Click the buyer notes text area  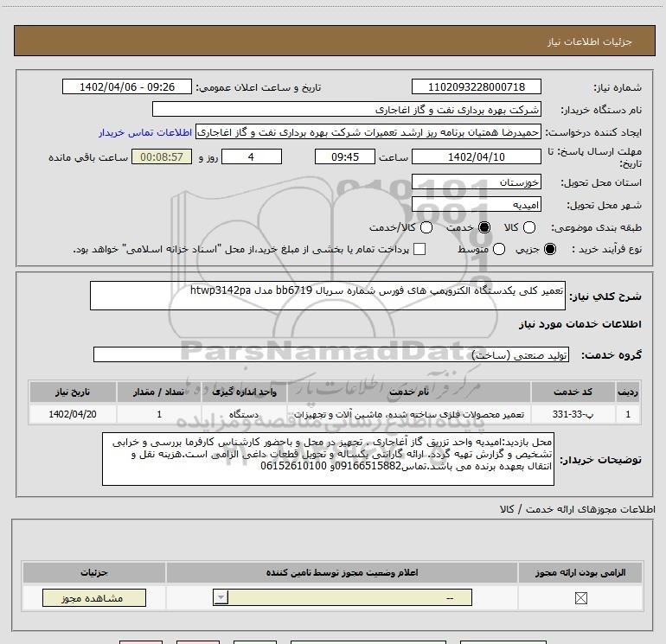coord(328,459)
